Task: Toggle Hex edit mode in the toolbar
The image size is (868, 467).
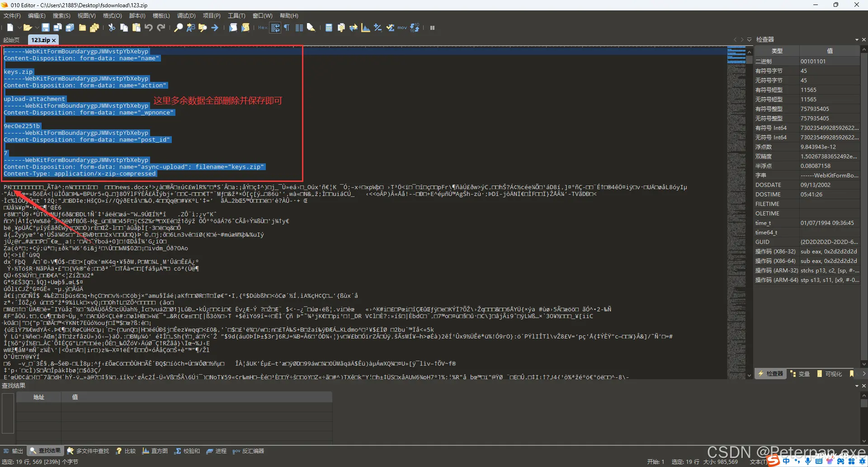Action: pos(263,28)
